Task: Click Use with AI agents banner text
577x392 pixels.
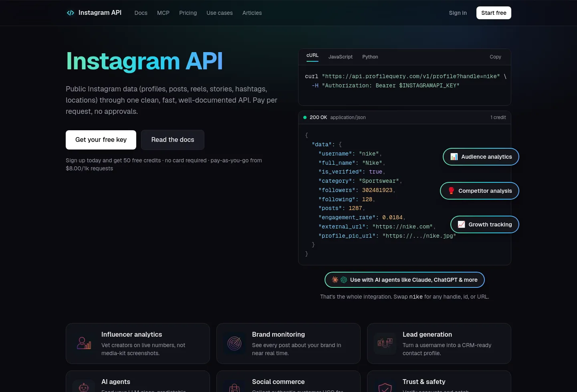Action: tap(414, 280)
